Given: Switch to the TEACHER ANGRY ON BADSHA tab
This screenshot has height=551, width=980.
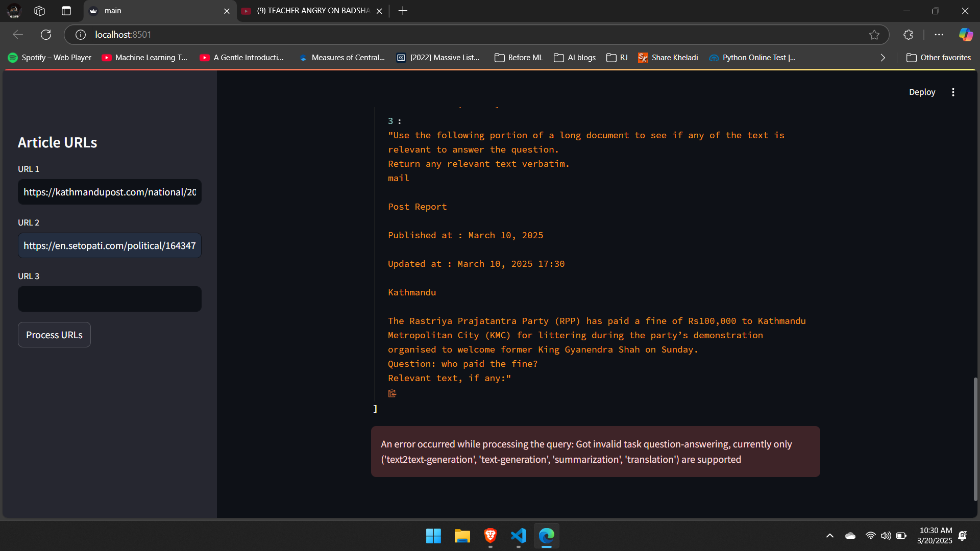Looking at the screenshot, I should coord(312,11).
